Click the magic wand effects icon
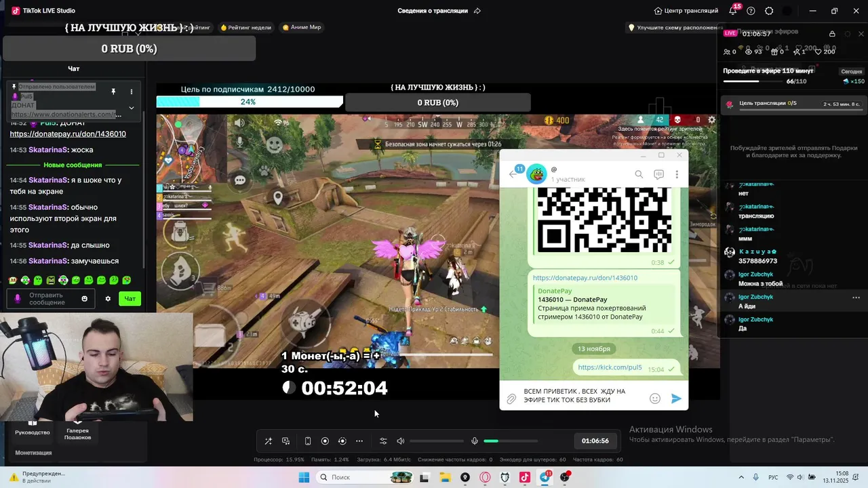868x488 pixels. click(x=268, y=441)
